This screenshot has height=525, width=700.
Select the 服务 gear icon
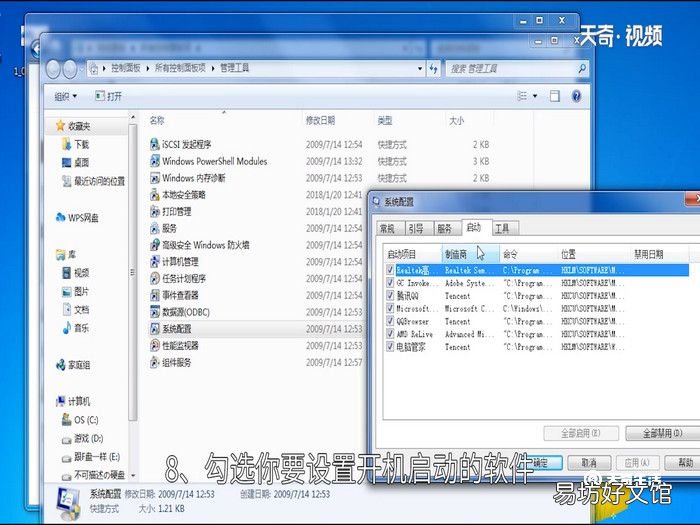pos(154,228)
